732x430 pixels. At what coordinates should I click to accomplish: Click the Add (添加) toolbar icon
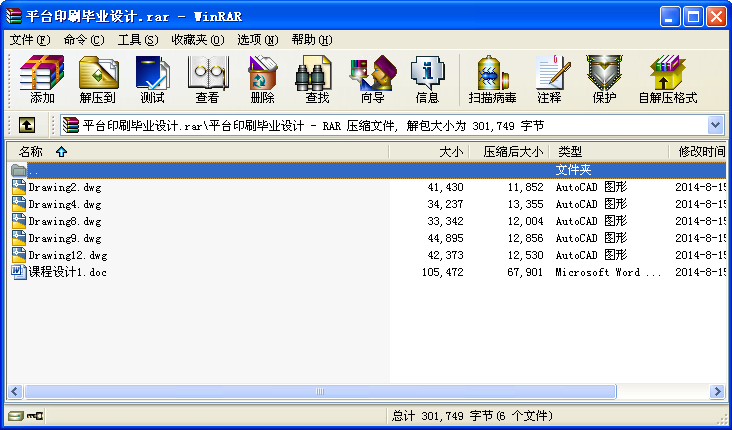[x=42, y=73]
